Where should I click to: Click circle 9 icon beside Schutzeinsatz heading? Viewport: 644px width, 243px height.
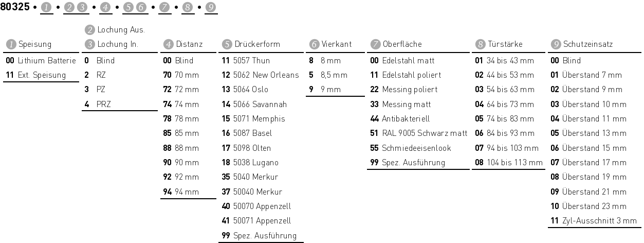555,45
